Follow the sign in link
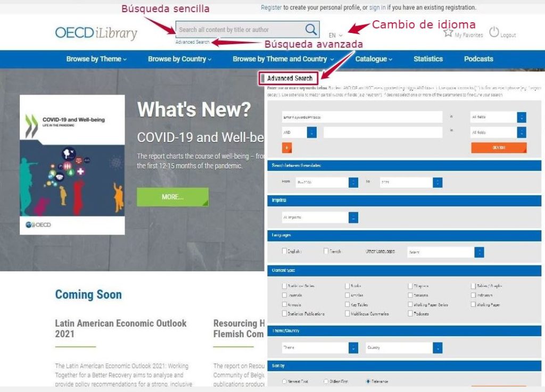Image resolution: width=545 pixels, height=392 pixels. [x=377, y=7]
